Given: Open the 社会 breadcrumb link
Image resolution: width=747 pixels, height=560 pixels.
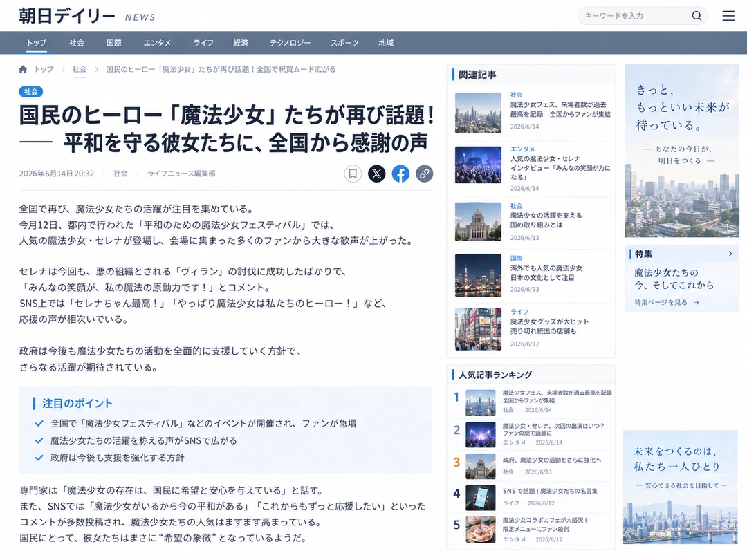Looking at the screenshot, I should pyautogui.click(x=80, y=70).
